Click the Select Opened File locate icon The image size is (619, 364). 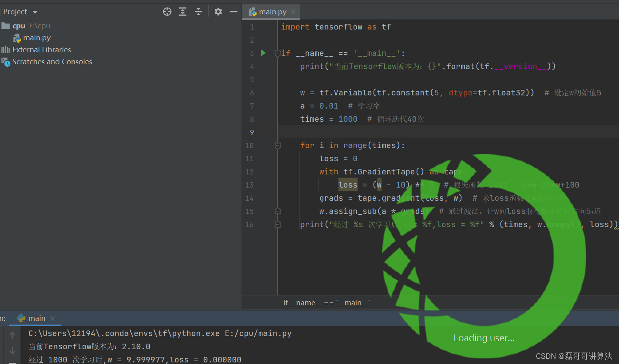pos(167,12)
